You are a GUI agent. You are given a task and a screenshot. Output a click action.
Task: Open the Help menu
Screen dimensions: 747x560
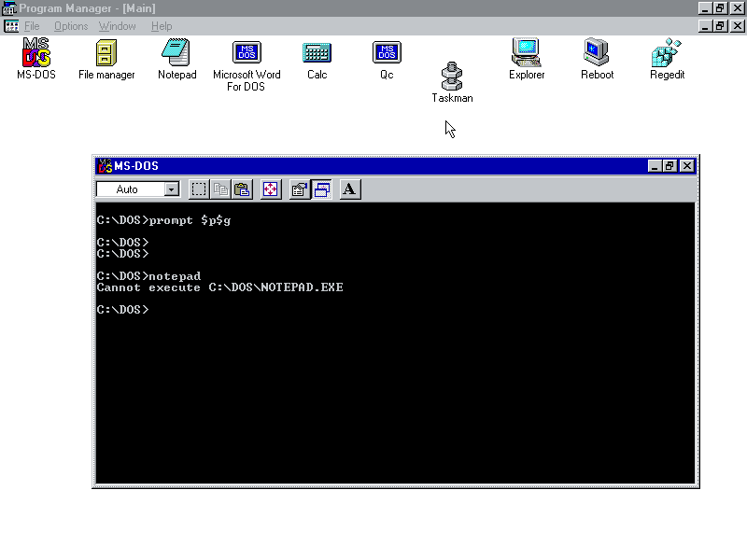pos(162,26)
